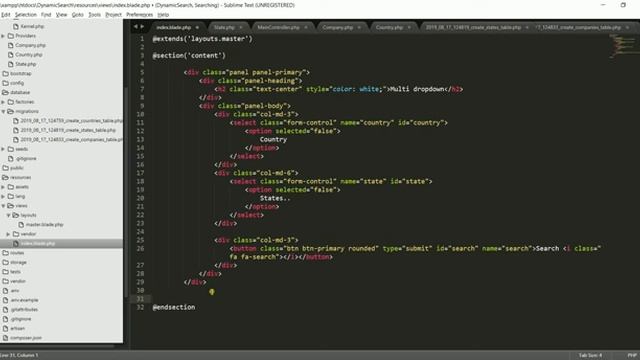Switch to the MainController.php tab
Viewport: 640px width, 360px height.
pos(278,27)
